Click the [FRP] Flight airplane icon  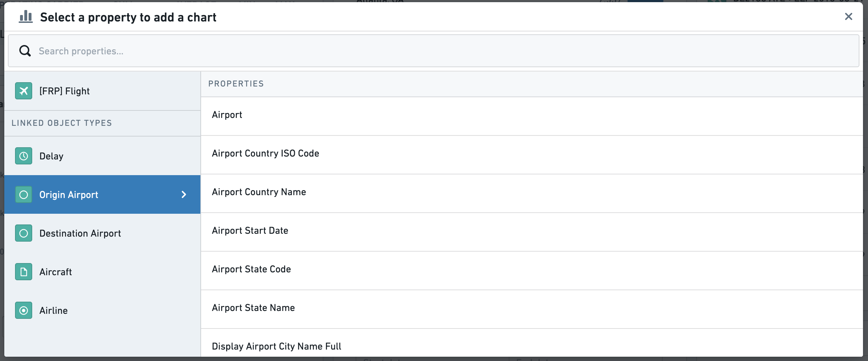tap(24, 91)
